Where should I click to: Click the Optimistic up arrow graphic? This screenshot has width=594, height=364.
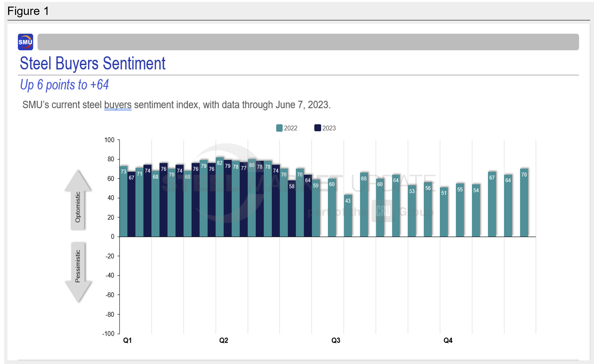click(78, 200)
